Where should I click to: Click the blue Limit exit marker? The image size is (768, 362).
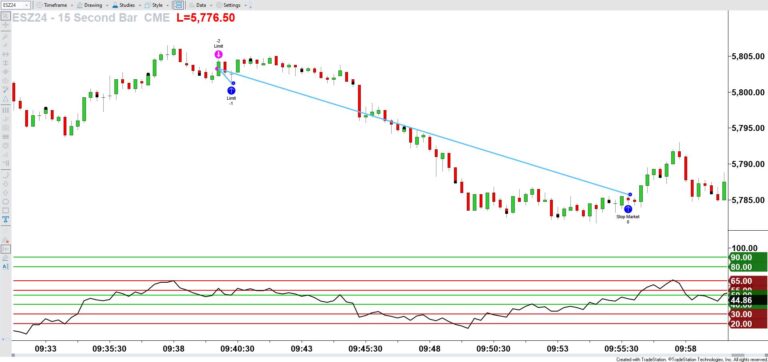tap(232, 91)
